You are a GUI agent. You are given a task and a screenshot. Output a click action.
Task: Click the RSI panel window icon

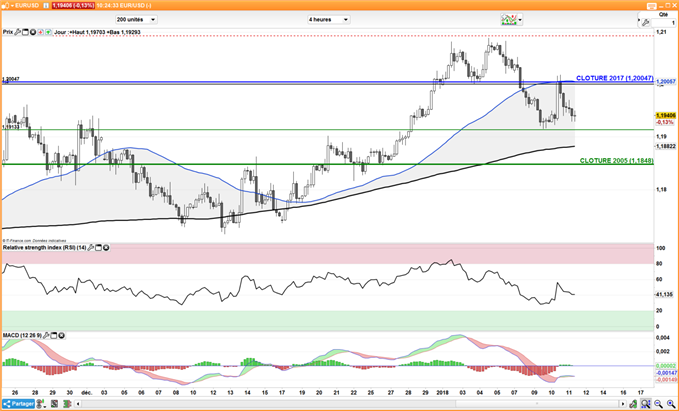[x=98, y=248]
